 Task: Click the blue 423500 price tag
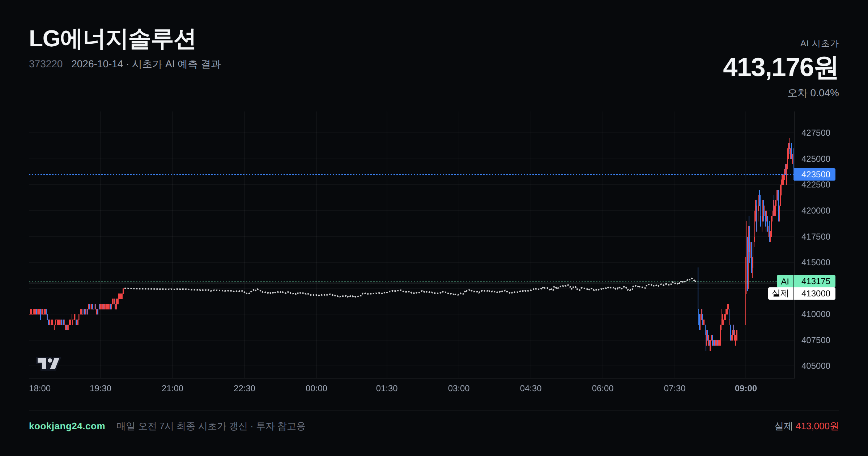tap(815, 174)
